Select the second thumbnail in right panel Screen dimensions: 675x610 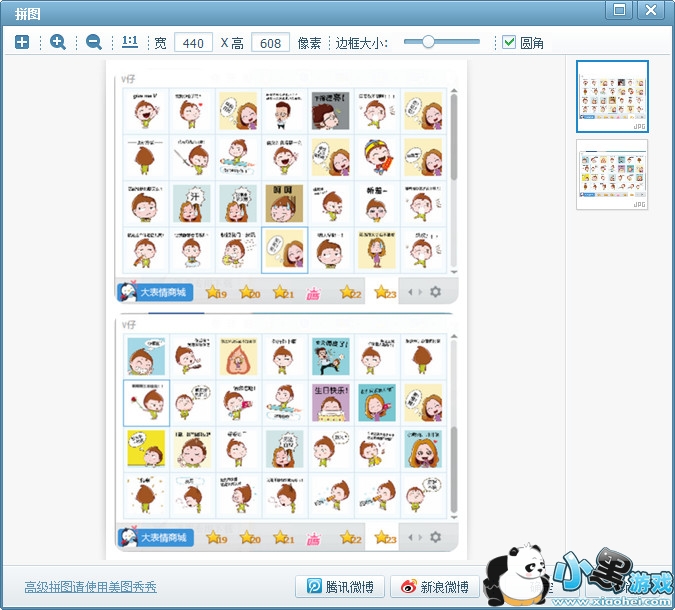tap(612, 174)
